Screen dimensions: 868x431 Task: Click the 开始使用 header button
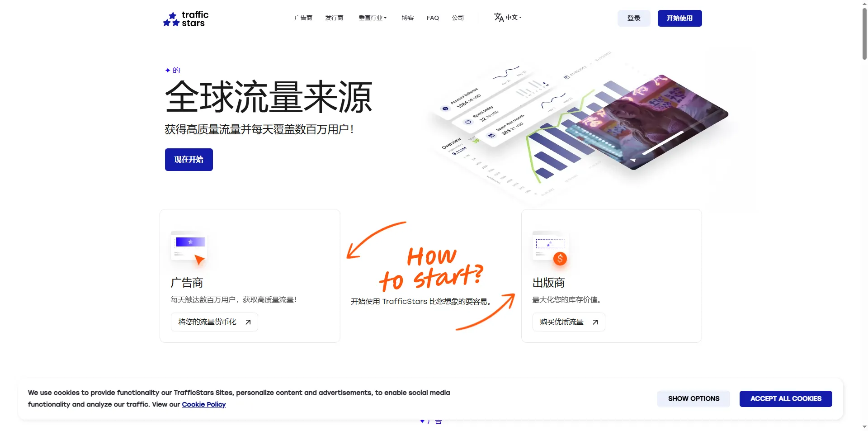[x=679, y=18]
